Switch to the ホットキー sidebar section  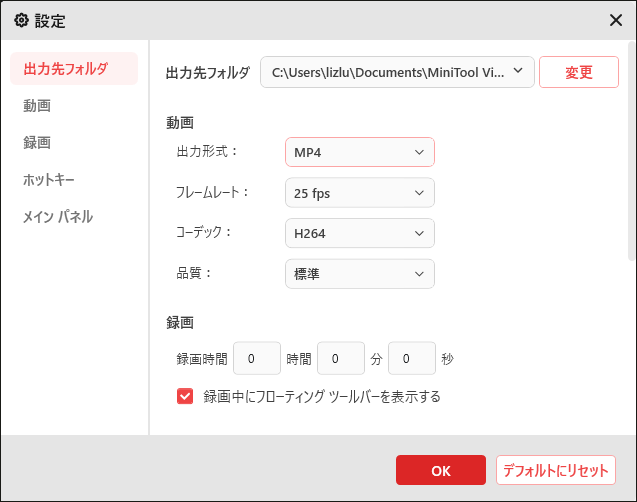click(49, 180)
